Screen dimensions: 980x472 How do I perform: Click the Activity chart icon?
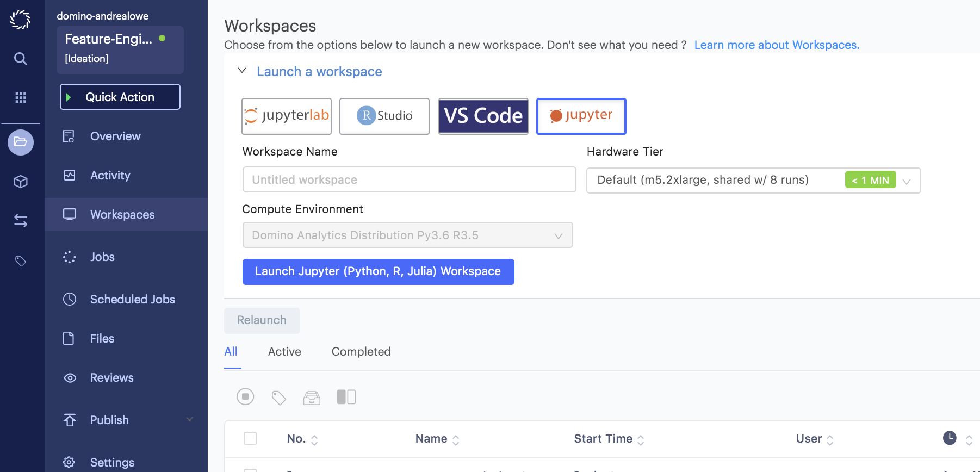(70, 175)
